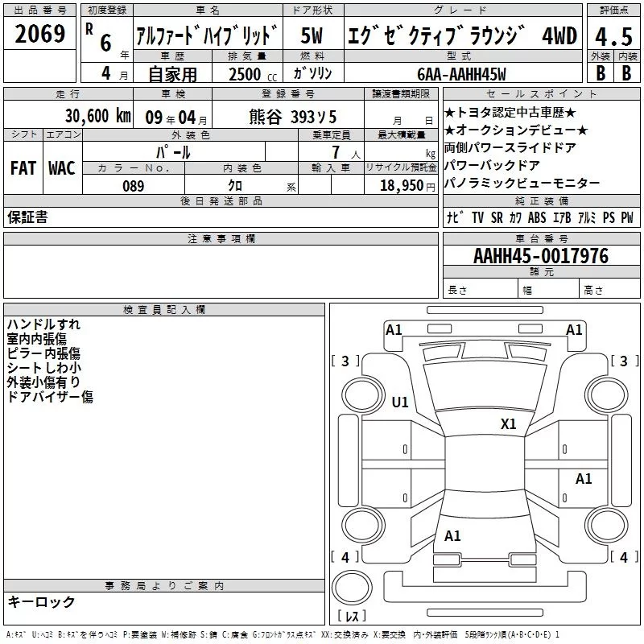Click recycle deposit 18,950円

(407, 186)
